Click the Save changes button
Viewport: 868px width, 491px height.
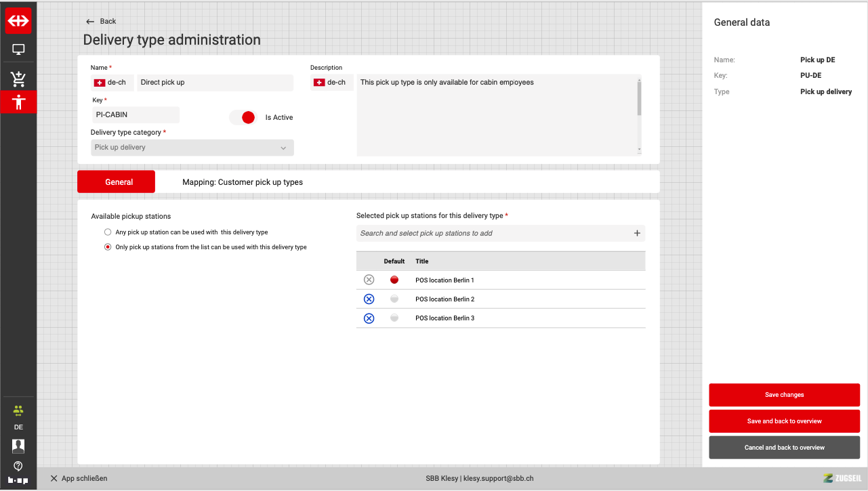pos(784,395)
